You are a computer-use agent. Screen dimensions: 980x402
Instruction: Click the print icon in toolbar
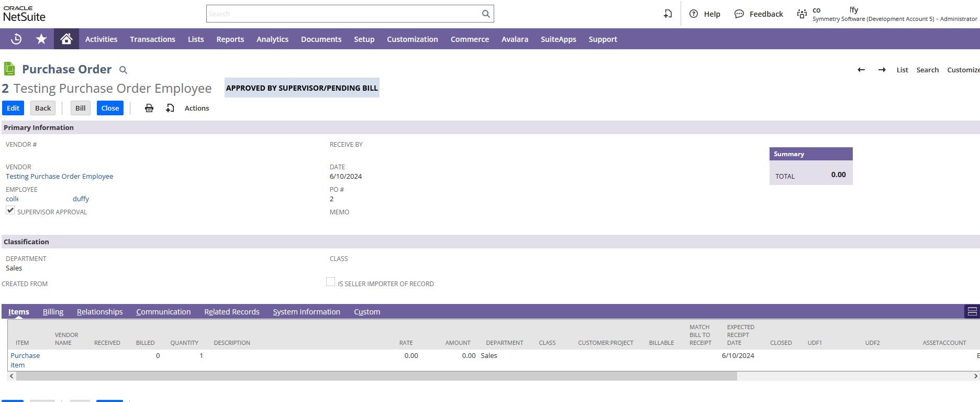click(149, 108)
